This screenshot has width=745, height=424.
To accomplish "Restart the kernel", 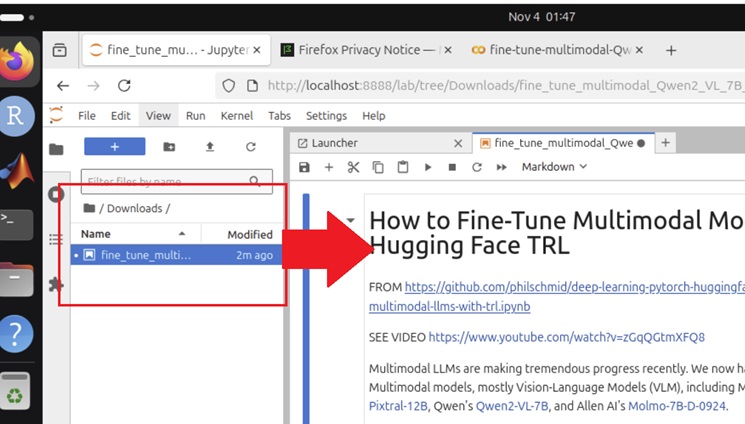I will pyautogui.click(x=477, y=167).
